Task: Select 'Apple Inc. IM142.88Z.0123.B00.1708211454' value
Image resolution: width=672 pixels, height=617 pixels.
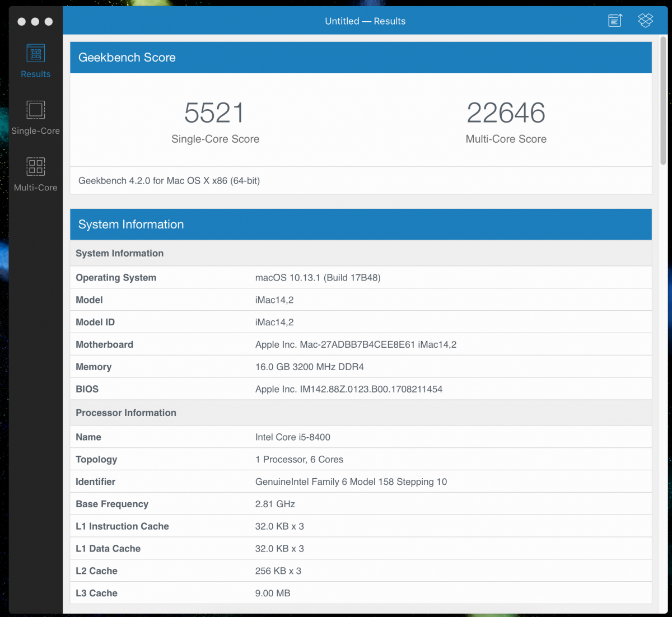Action: [x=348, y=389]
